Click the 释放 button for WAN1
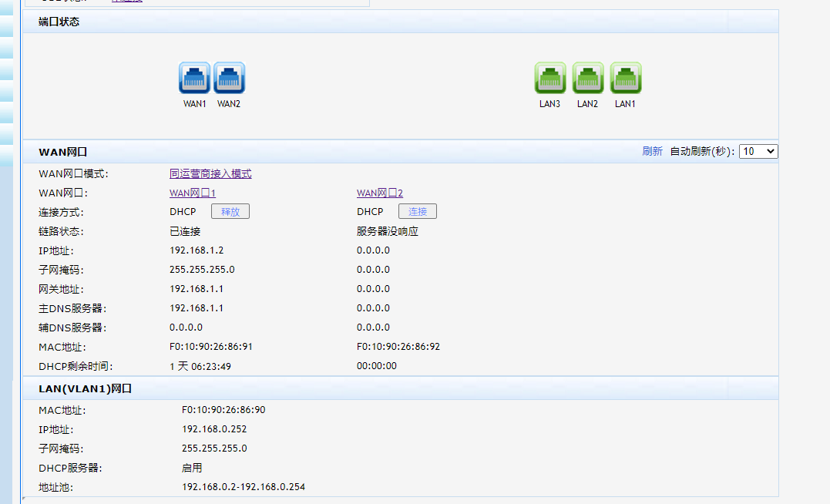 point(230,211)
